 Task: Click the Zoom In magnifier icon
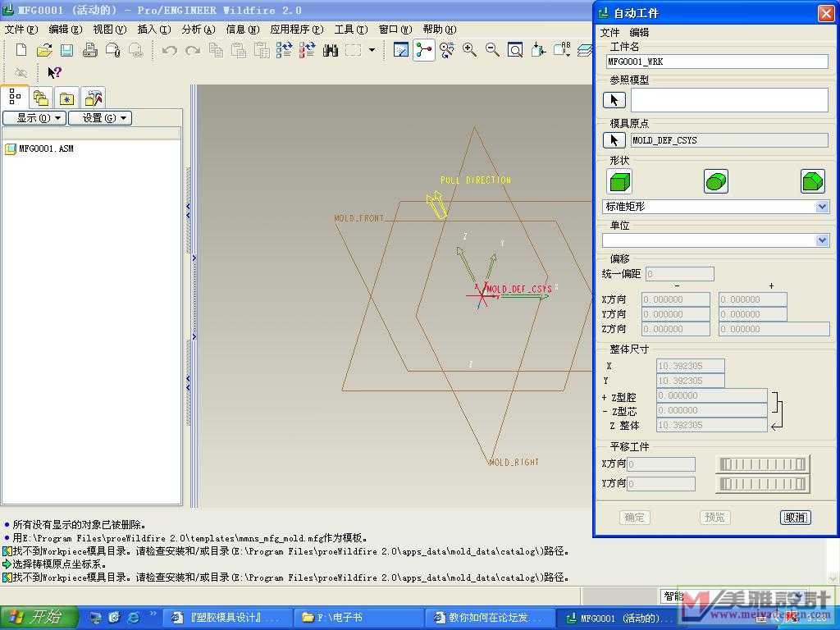pyautogui.click(x=470, y=50)
